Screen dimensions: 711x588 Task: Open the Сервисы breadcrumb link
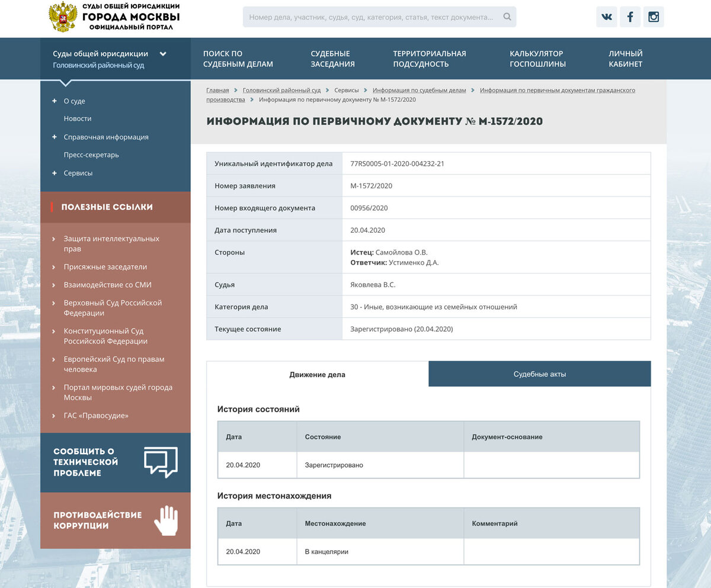click(347, 91)
